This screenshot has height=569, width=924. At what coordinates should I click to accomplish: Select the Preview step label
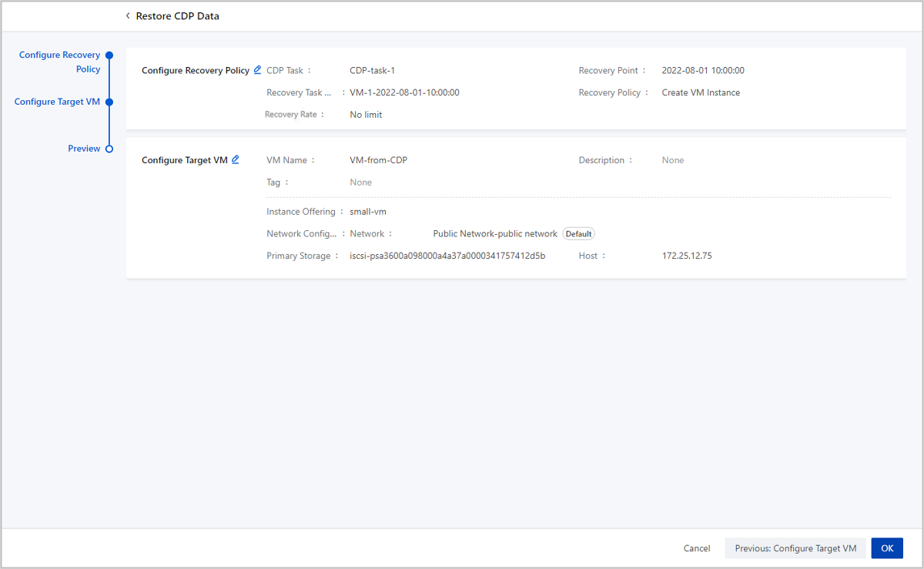point(84,149)
